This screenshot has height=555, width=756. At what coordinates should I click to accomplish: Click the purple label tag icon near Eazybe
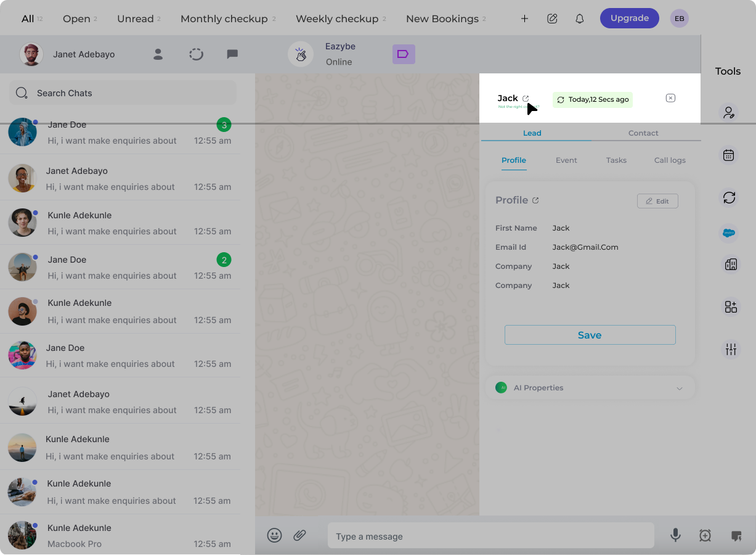[404, 54]
